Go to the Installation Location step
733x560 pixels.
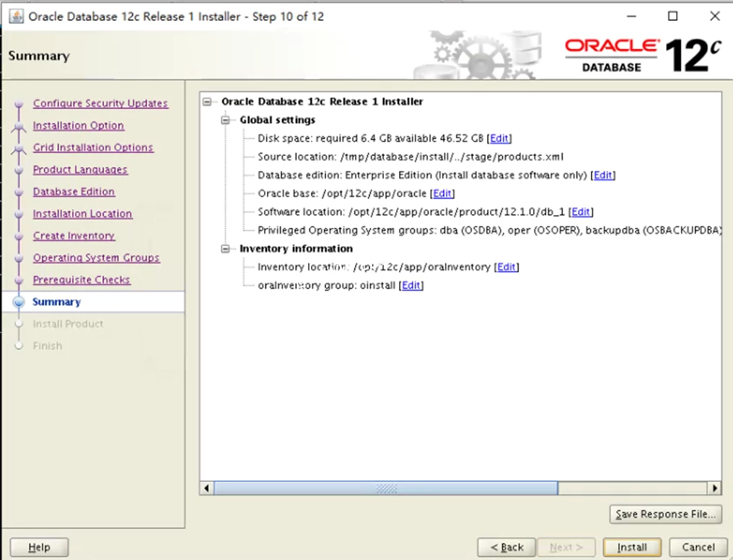tap(82, 214)
